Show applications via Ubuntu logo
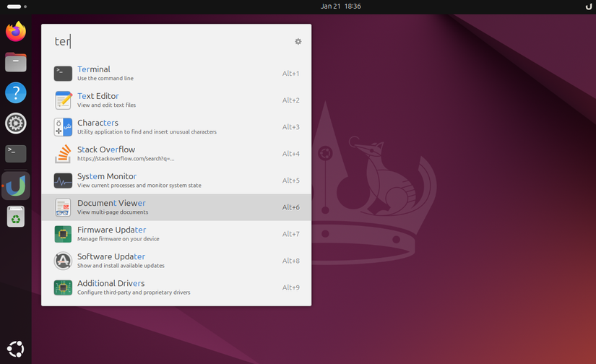This screenshot has width=596, height=364. [x=16, y=349]
